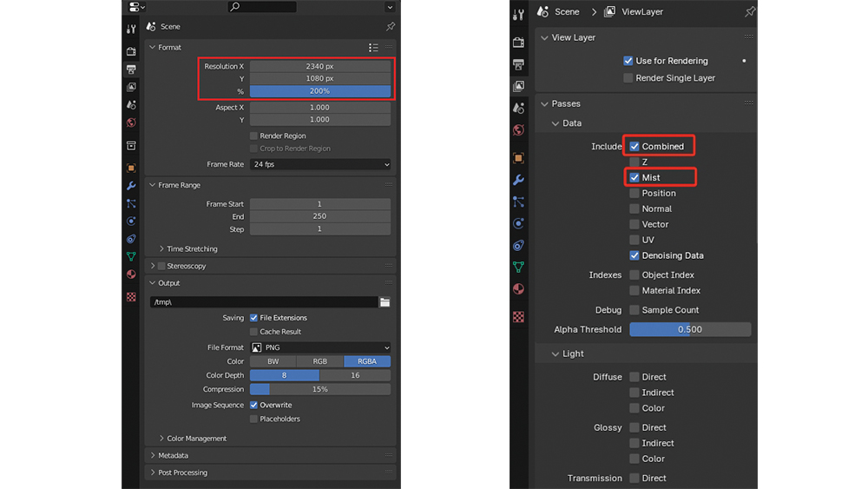The height and width of the screenshot is (489, 868).
Task: Open the Collection properties tab icon
Action: [131, 146]
